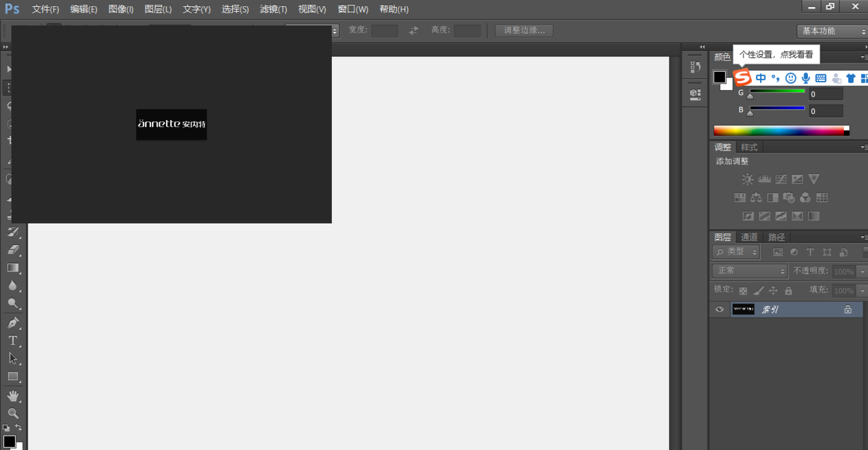Toggle lock transparent pixels
The width and height of the screenshot is (868, 450).
point(743,291)
